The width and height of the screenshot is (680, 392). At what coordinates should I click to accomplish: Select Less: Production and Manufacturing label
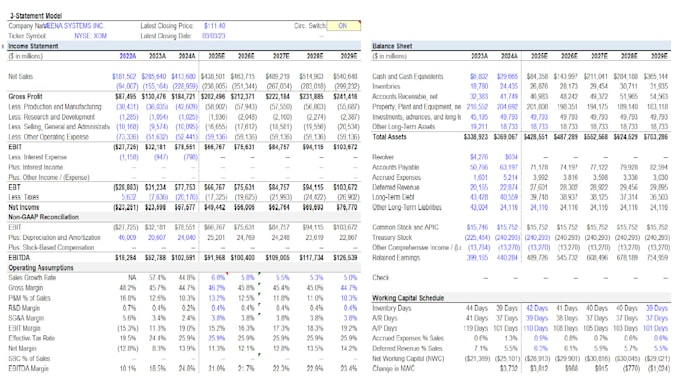55,107
